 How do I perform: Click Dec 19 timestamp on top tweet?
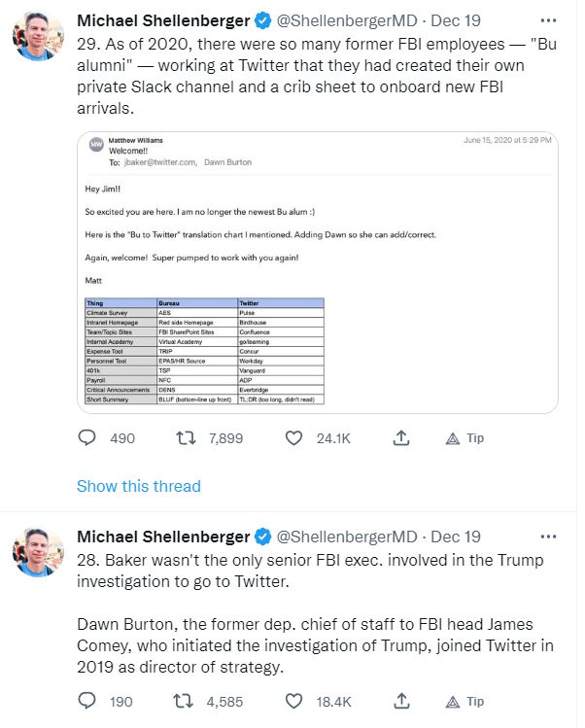pos(456,20)
